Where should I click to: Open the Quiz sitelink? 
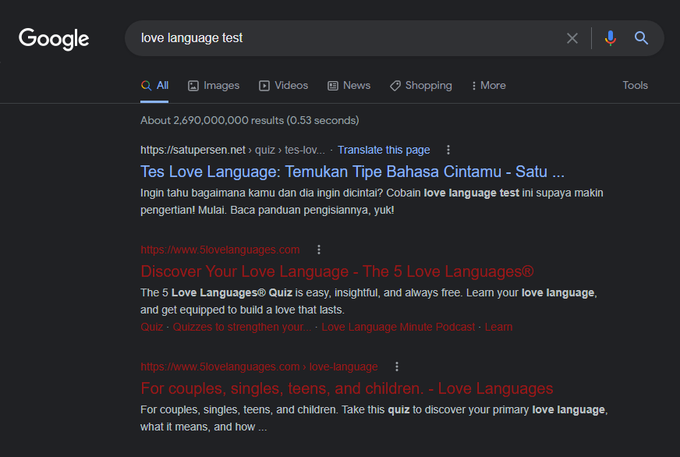[152, 327]
